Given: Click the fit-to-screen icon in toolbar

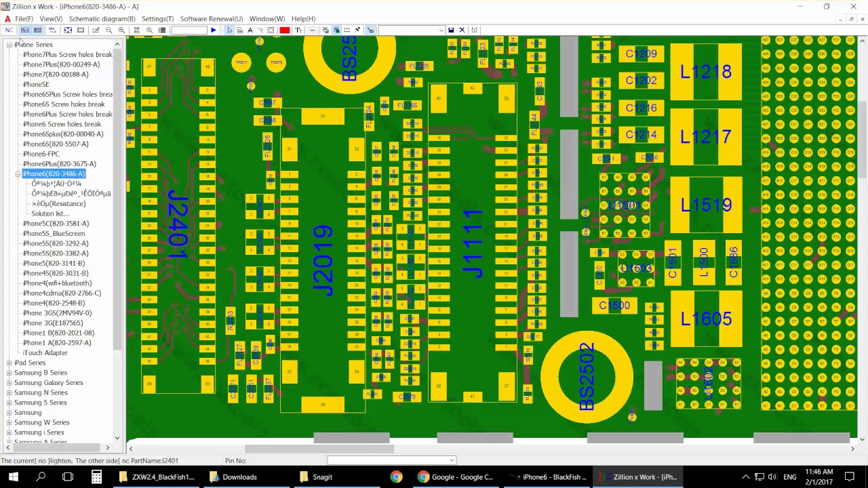Looking at the screenshot, I should [68, 30].
